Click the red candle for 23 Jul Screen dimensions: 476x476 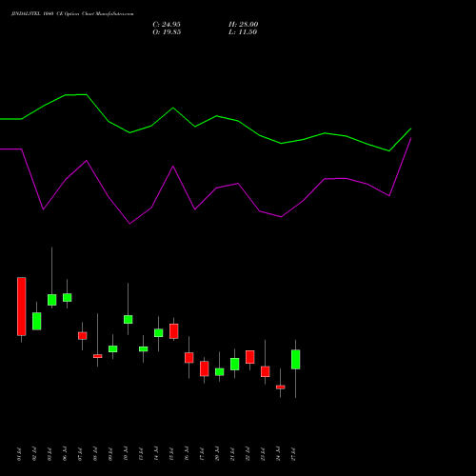click(x=266, y=371)
